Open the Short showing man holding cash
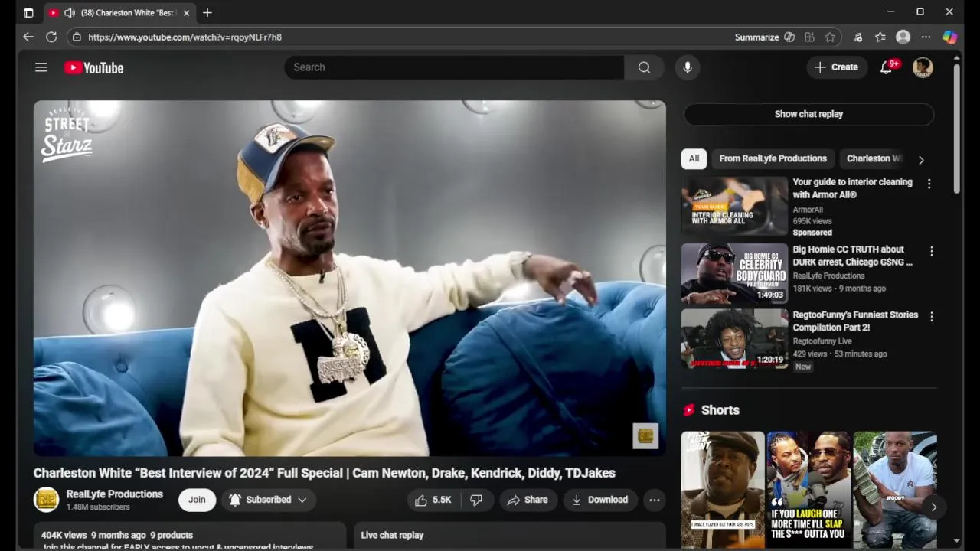This screenshot has height=551, width=980. (x=895, y=490)
